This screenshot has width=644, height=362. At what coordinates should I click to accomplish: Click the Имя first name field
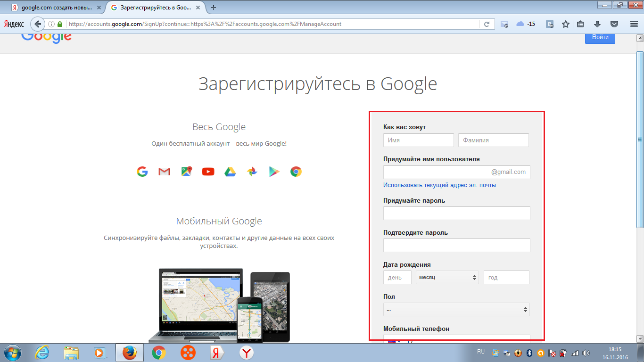pos(419,140)
